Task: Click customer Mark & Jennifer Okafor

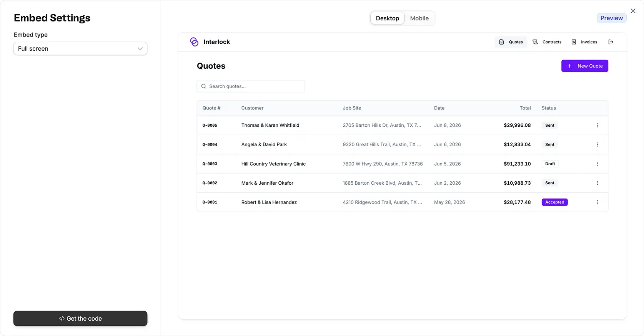Action: [267, 183]
